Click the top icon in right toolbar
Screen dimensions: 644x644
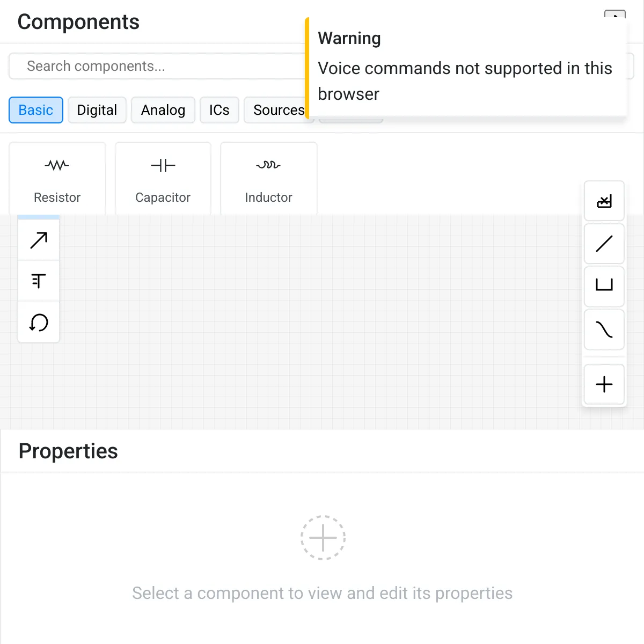point(604,201)
